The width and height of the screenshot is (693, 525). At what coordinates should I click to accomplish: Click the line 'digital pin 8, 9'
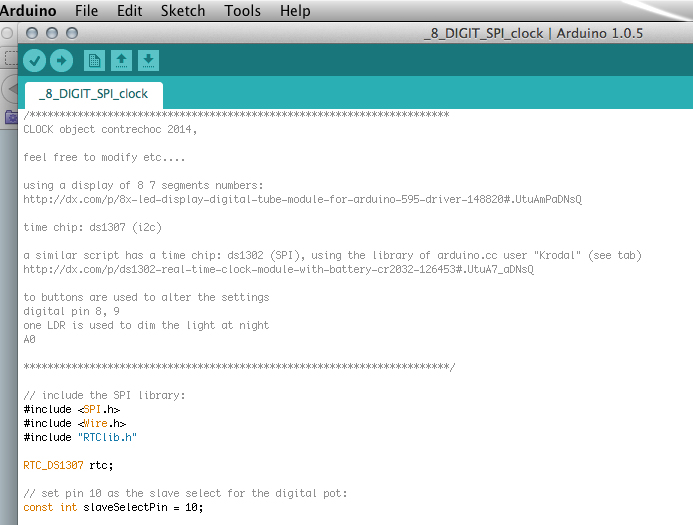click(71, 311)
